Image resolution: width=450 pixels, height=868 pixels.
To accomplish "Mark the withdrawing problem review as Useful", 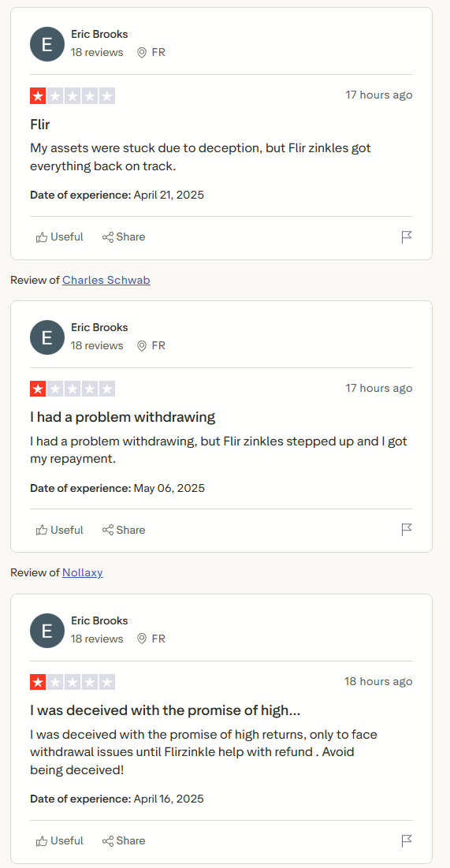I will (x=60, y=530).
